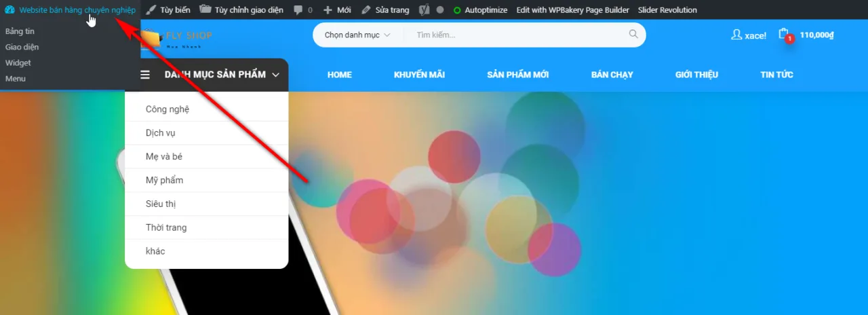This screenshot has width=868, height=315.
Task: Click the Tìm kiếm search field
Action: coord(519,35)
